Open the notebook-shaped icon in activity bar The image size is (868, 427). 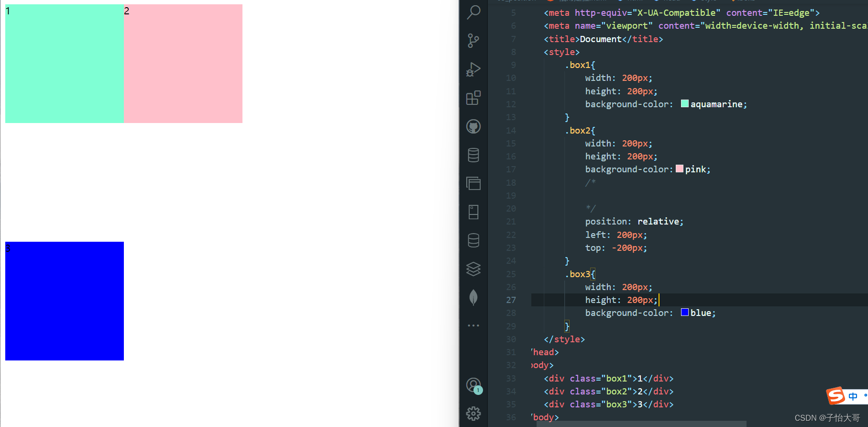(x=473, y=212)
